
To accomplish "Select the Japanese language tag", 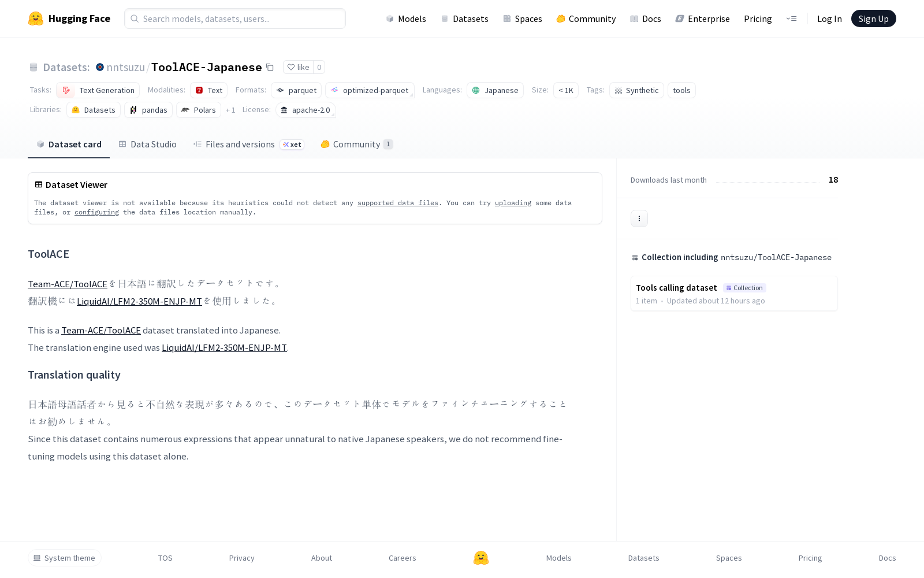I will coord(495,90).
